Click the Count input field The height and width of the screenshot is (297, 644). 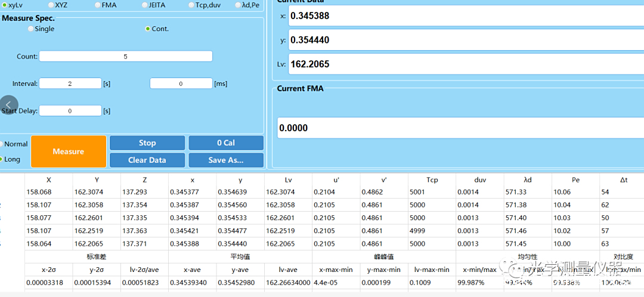[x=126, y=56]
